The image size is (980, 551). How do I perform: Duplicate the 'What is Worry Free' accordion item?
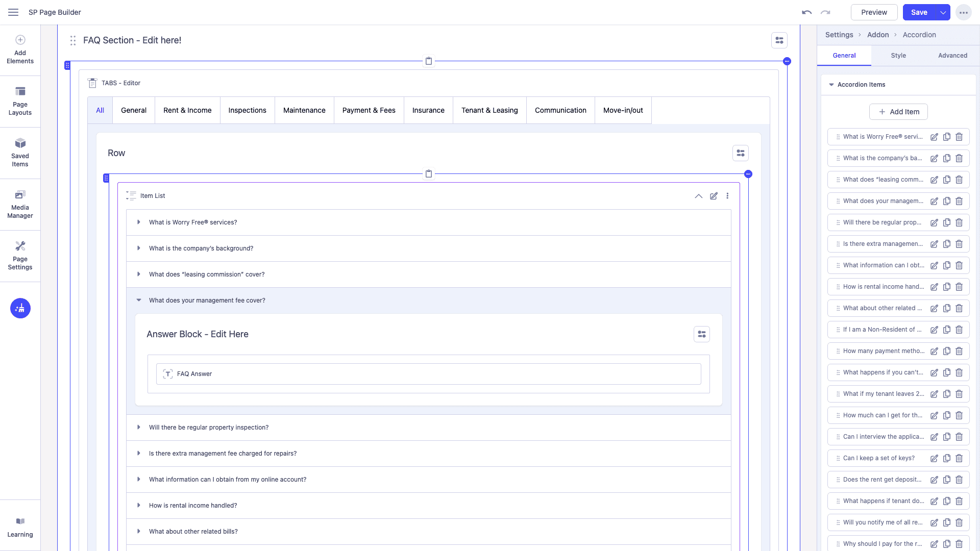tap(947, 137)
